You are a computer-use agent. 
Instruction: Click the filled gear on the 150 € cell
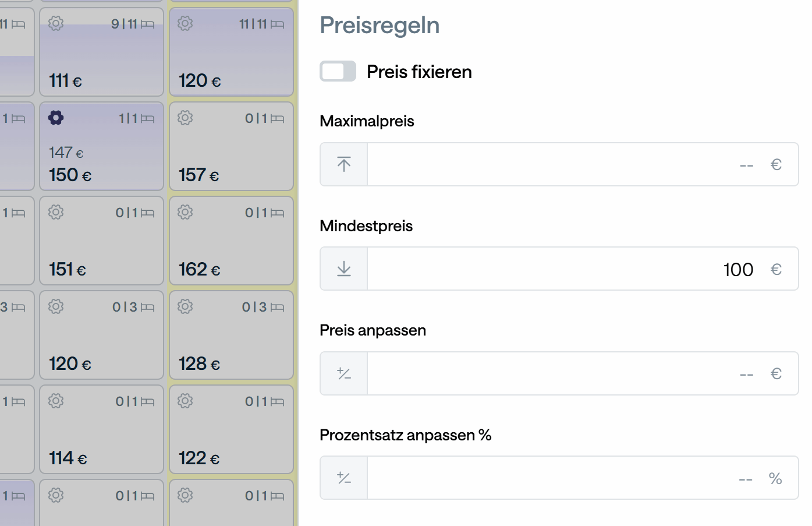pyautogui.click(x=56, y=118)
